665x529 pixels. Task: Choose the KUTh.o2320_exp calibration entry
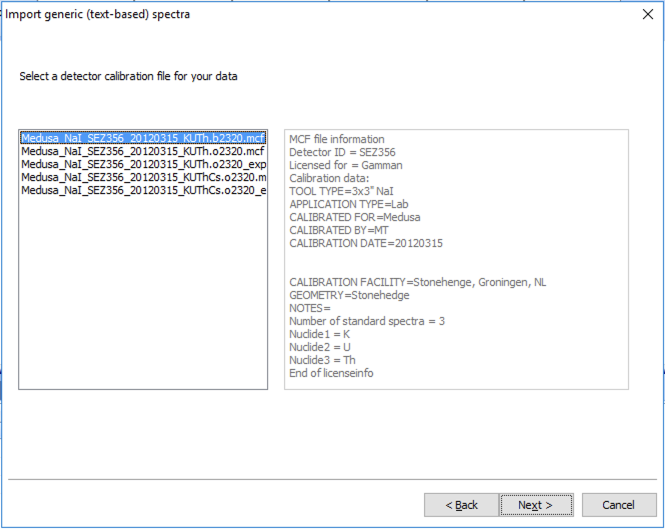coord(143,164)
